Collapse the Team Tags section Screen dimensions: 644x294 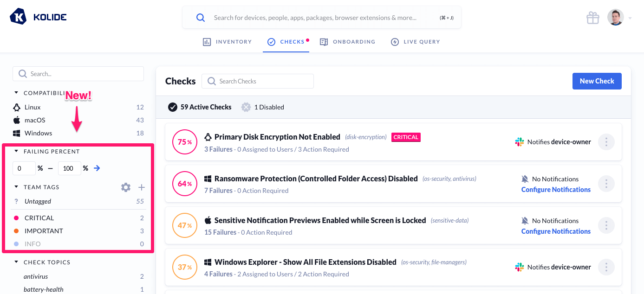(17, 187)
